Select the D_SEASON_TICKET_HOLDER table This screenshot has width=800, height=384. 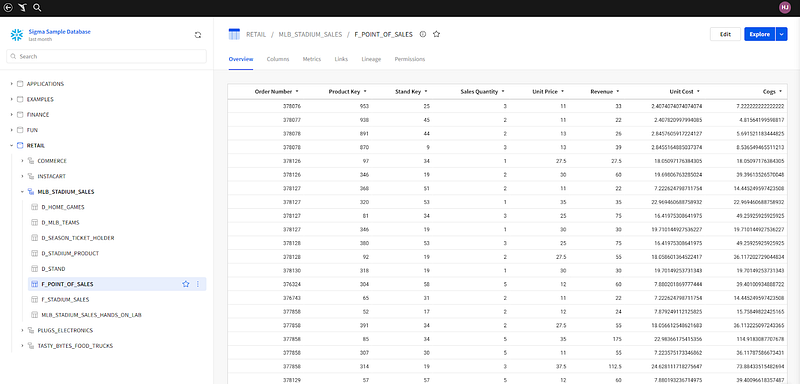(x=78, y=238)
